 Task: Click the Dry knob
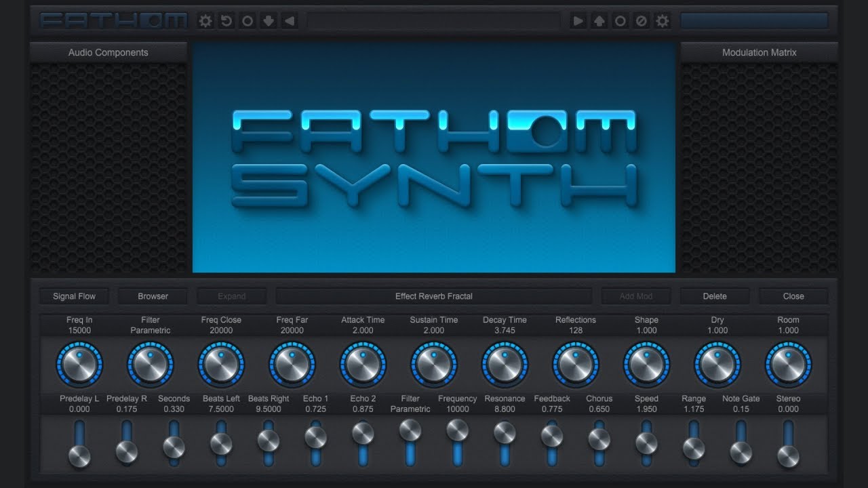point(717,365)
